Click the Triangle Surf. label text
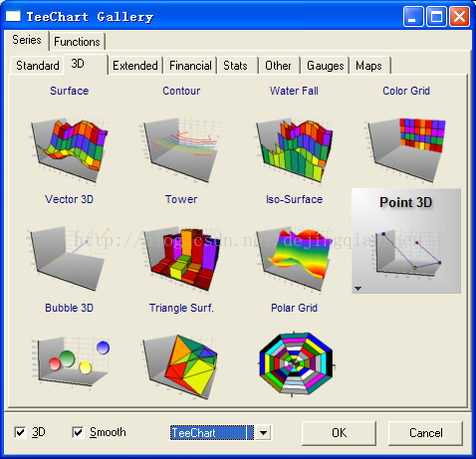The height and width of the screenshot is (459, 476). coord(181,308)
